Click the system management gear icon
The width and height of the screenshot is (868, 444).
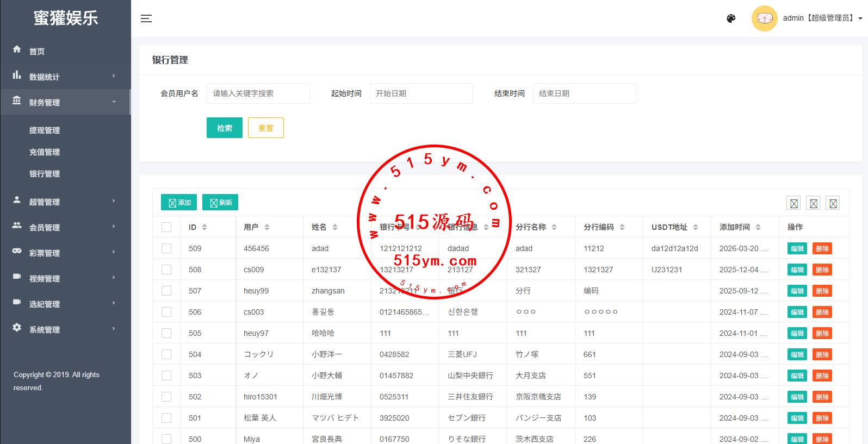coord(17,328)
